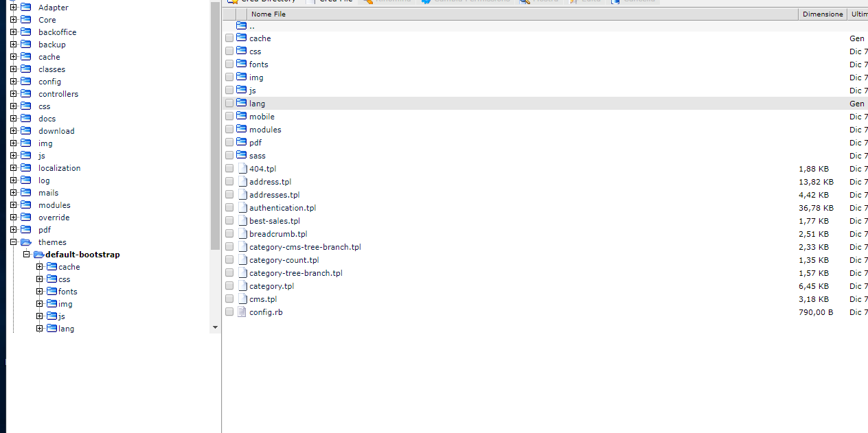The image size is (868, 433).
Task: Click the classes folder icon in tree
Action: coord(26,69)
